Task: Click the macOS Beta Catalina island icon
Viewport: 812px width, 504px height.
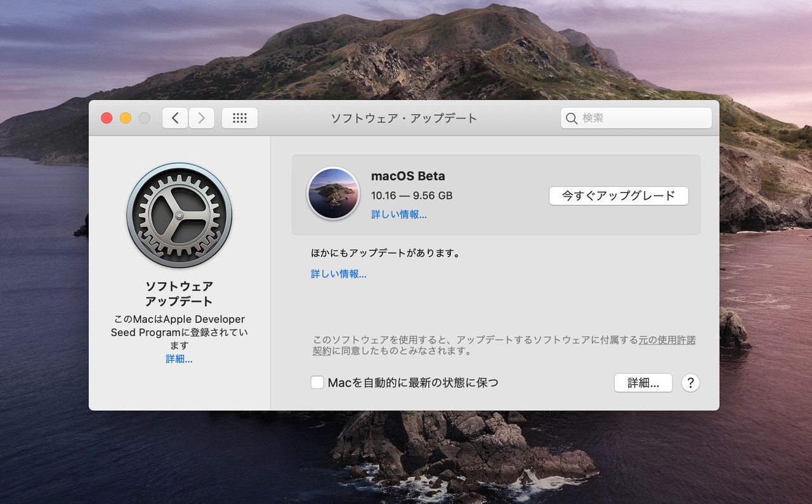Action: [x=333, y=193]
